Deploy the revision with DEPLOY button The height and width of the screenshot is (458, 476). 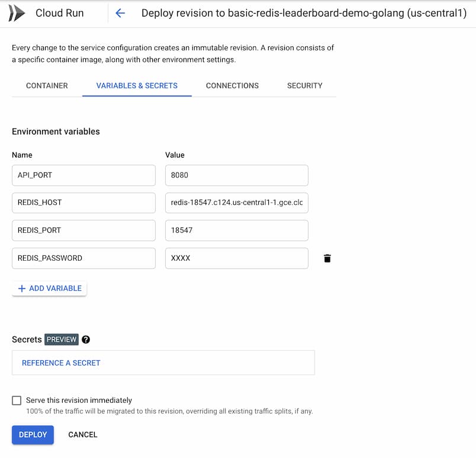point(33,435)
